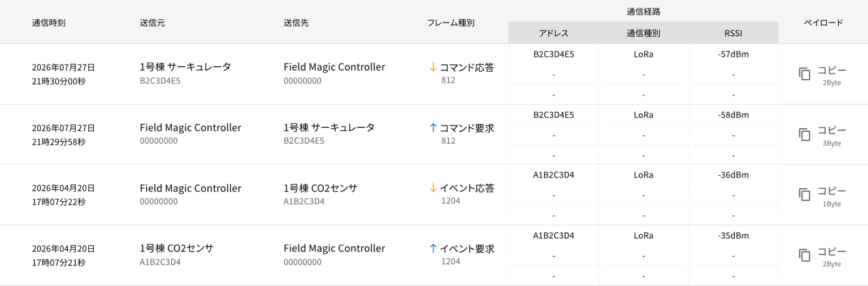The image size is (868, 286).
Task: Click the ペイロード column header
Action: coord(823,23)
